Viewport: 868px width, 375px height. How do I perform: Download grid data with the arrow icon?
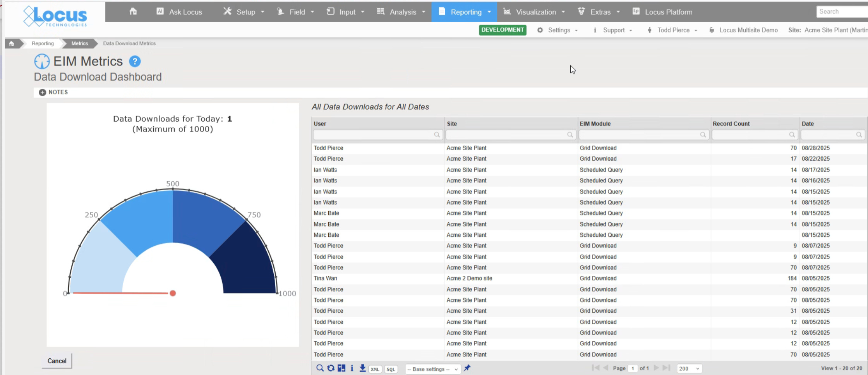point(362,368)
